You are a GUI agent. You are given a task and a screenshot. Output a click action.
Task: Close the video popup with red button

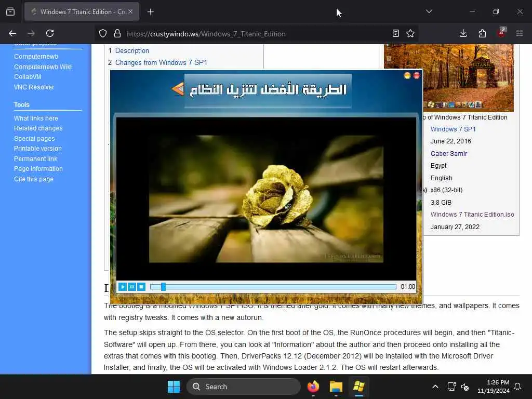click(x=417, y=76)
